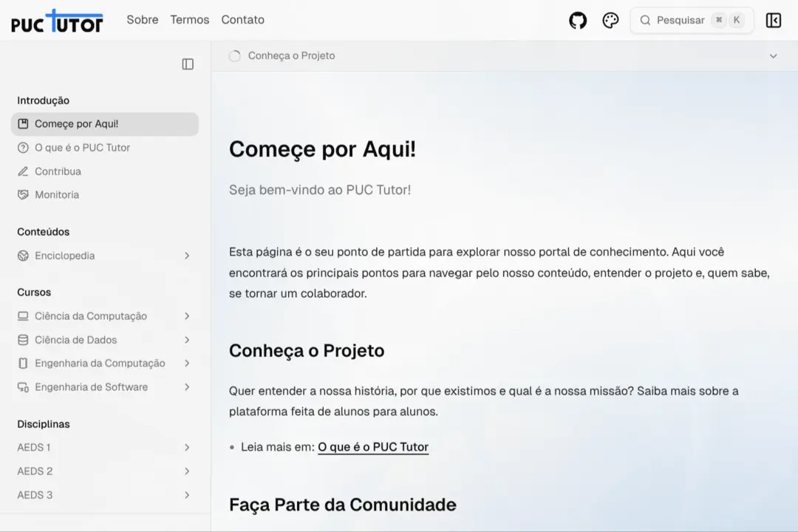The image size is (798, 532).
Task: Open the Sobre menu item
Action: (143, 20)
